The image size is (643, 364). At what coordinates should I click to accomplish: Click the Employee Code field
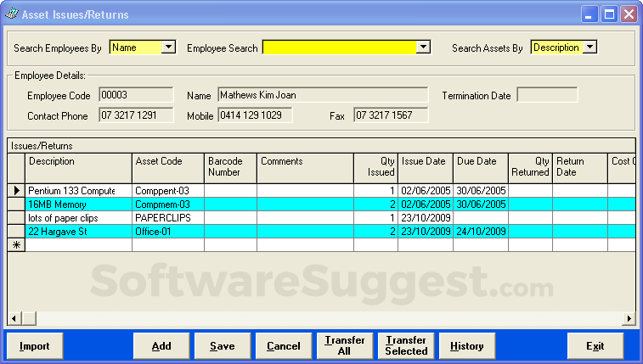click(x=136, y=95)
